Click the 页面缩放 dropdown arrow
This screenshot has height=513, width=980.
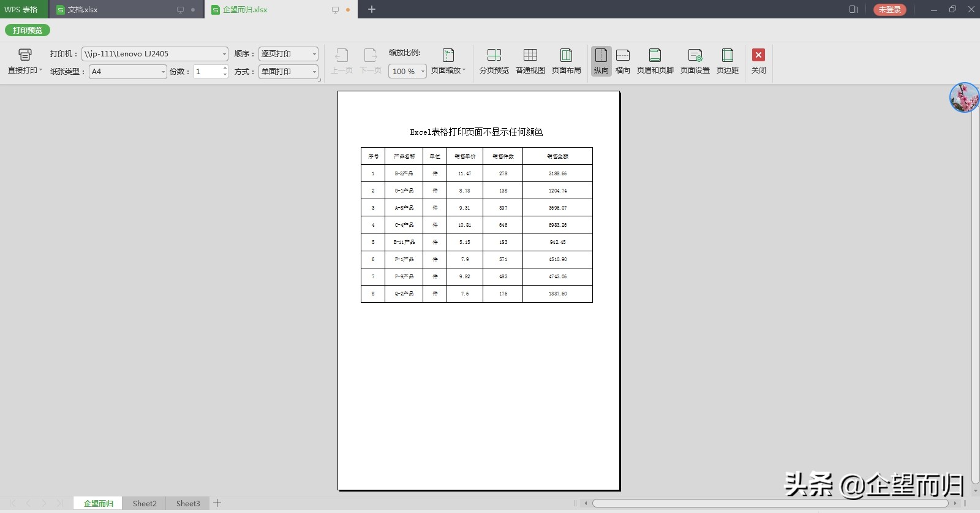(x=464, y=70)
